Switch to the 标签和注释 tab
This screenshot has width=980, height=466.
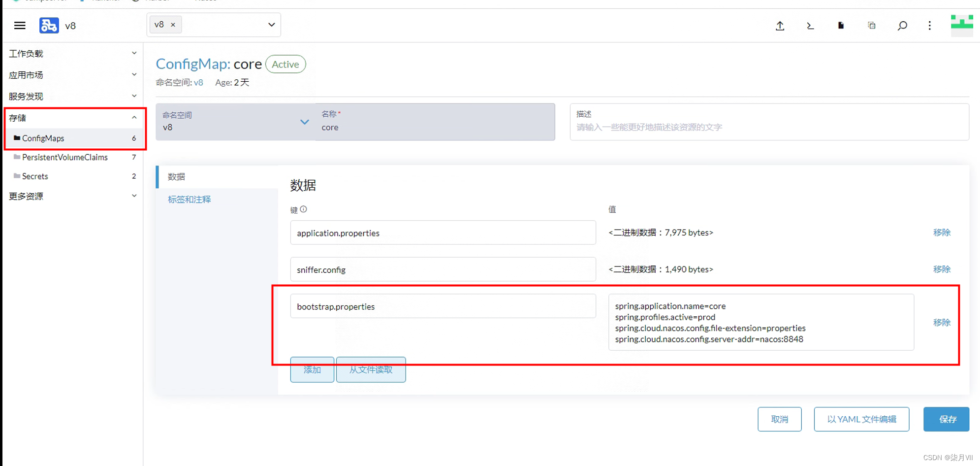click(x=217, y=199)
